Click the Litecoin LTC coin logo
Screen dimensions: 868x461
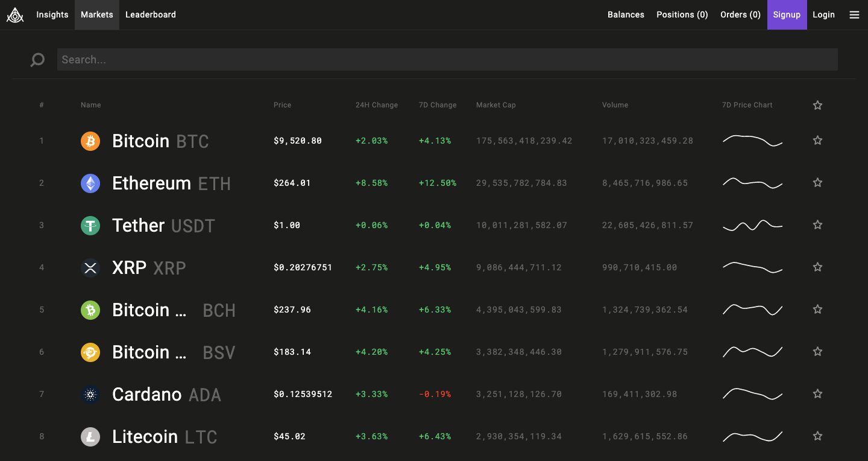(x=90, y=437)
